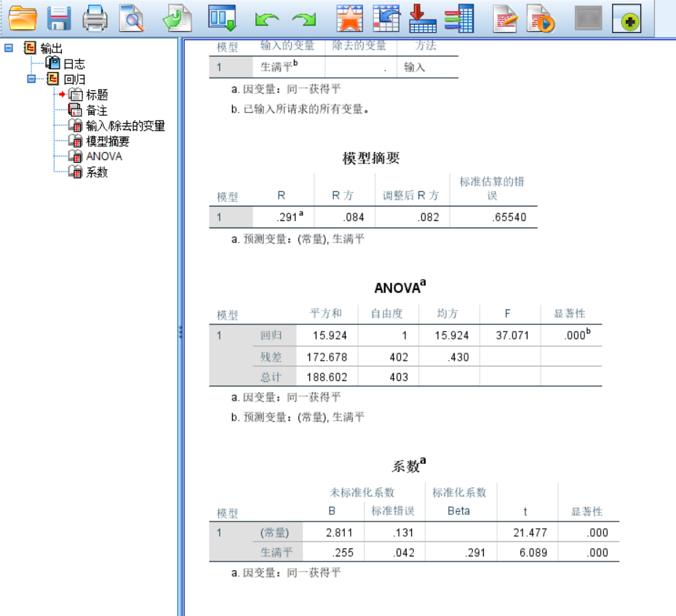Click the Go to Case icon
The width and height of the screenshot is (676, 616).
pyautogui.click(x=386, y=18)
